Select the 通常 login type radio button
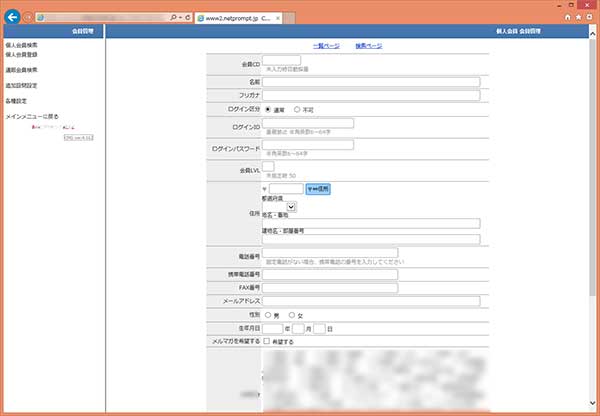 (x=268, y=108)
